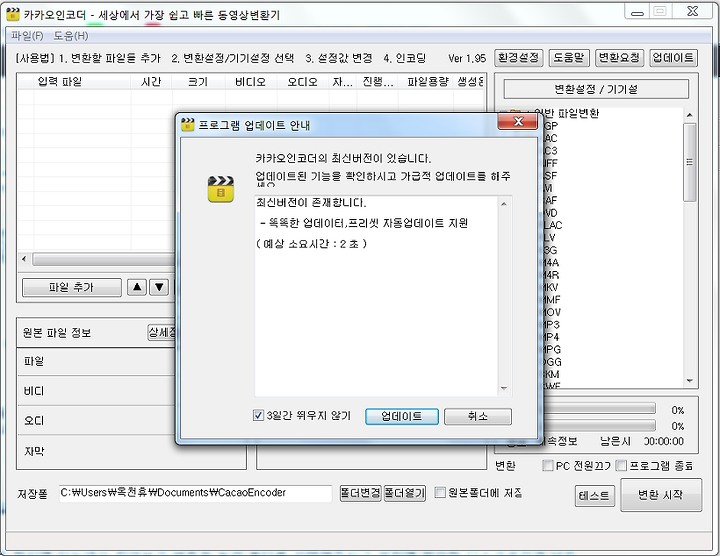Select the OGG preset in the tree
Image resolution: width=720 pixels, height=556 pixels.
click(552, 362)
